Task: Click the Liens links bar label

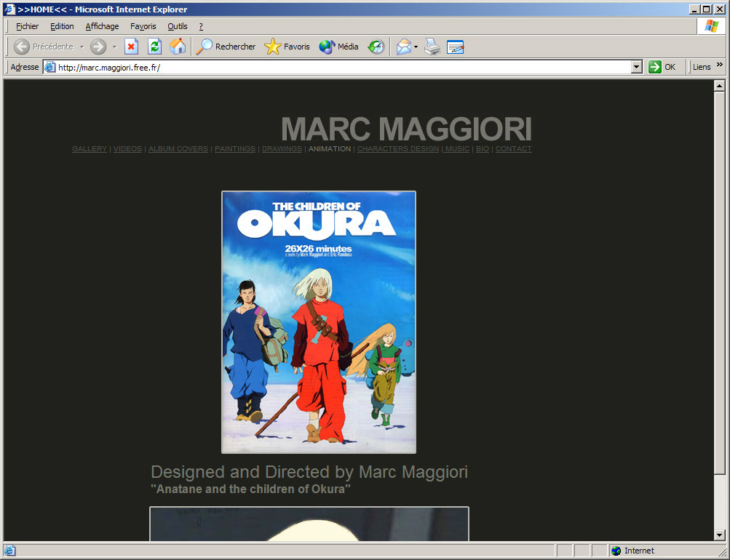Action: 702,67
